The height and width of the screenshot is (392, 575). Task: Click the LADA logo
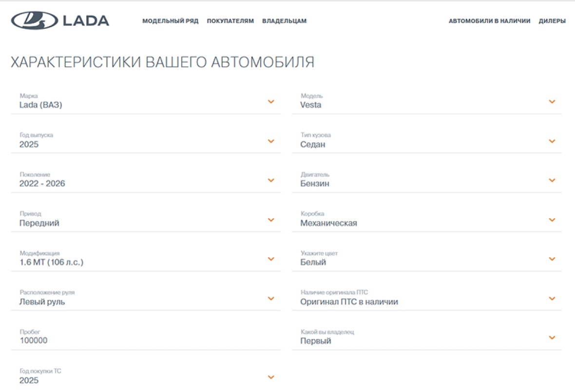60,20
